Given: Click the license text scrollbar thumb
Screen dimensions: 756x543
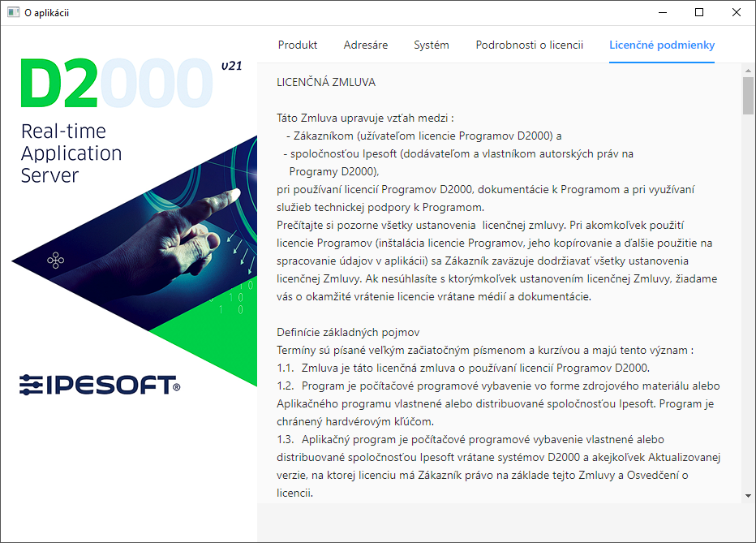Looking at the screenshot, I should coord(748,97).
